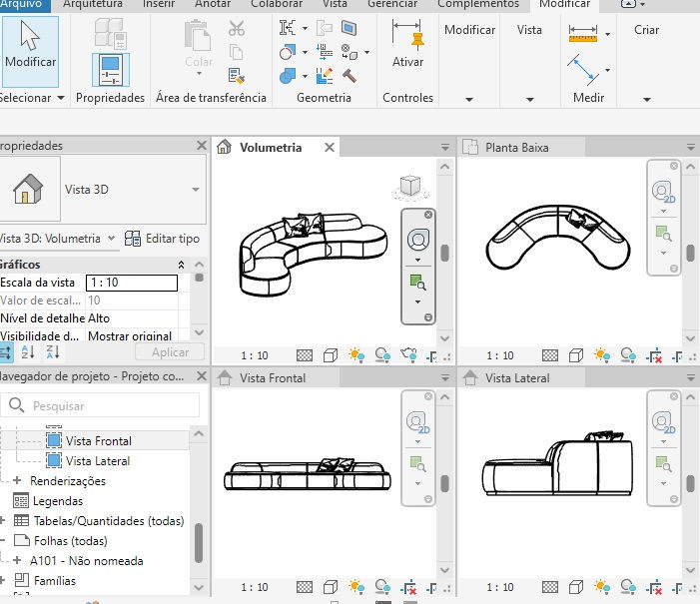
Task: Click the 1 : 10 scale in Volumetria view
Action: click(x=255, y=355)
